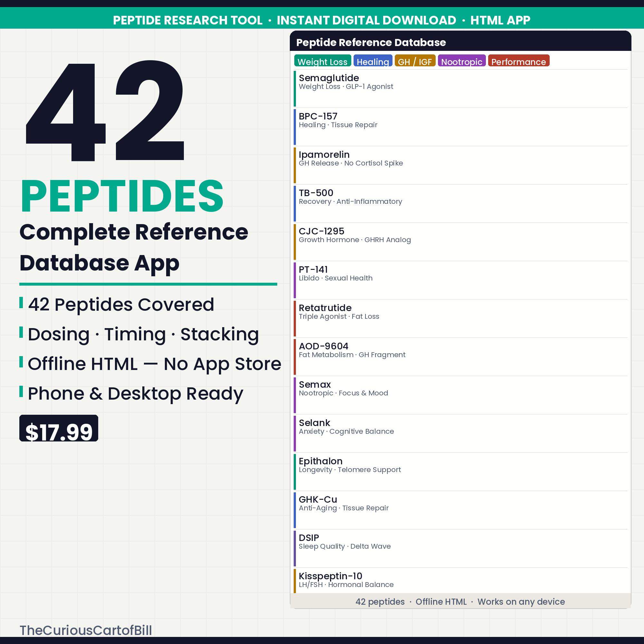The width and height of the screenshot is (644, 644).
Task: Select the Epithalon row
Action: click(x=460, y=472)
